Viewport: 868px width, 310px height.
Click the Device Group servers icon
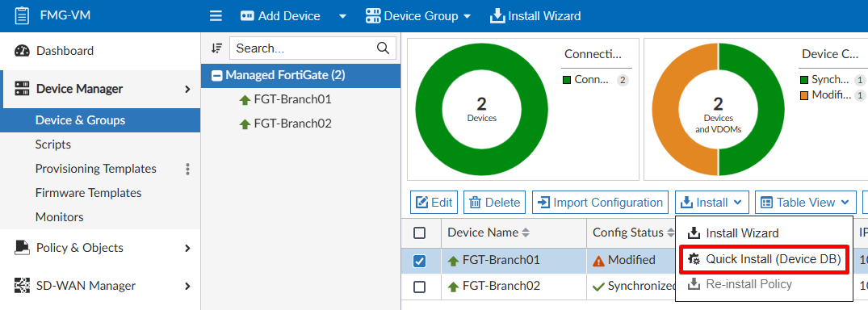coord(373,16)
